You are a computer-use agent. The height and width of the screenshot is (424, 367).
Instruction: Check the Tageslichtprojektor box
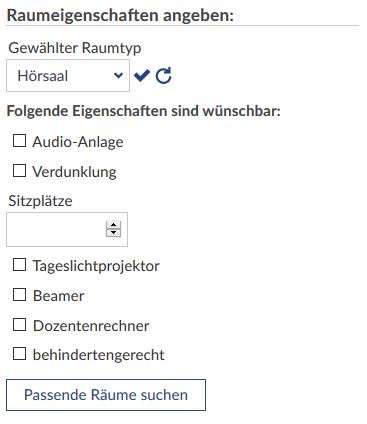pos(19,265)
